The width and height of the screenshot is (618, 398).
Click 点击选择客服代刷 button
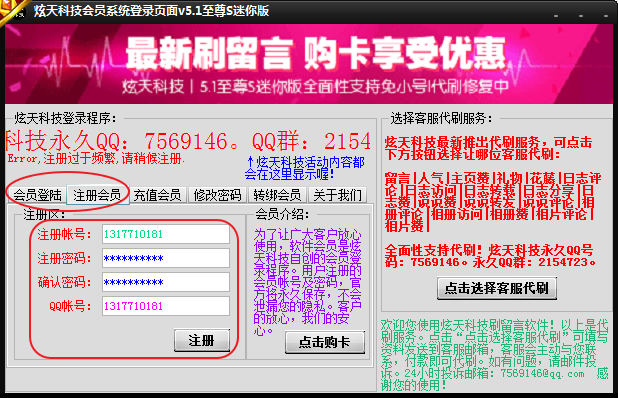[497, 288]
